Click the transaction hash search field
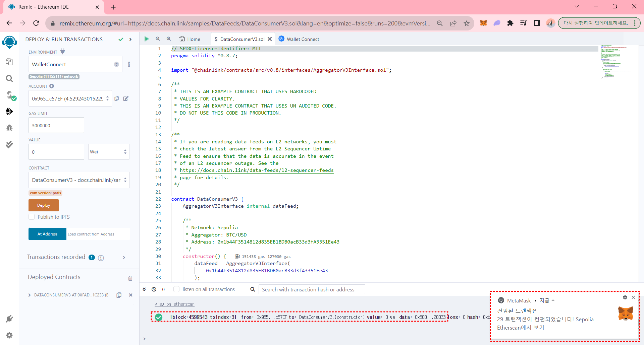The width and height of the screenshot is (644, 345). 312,289
